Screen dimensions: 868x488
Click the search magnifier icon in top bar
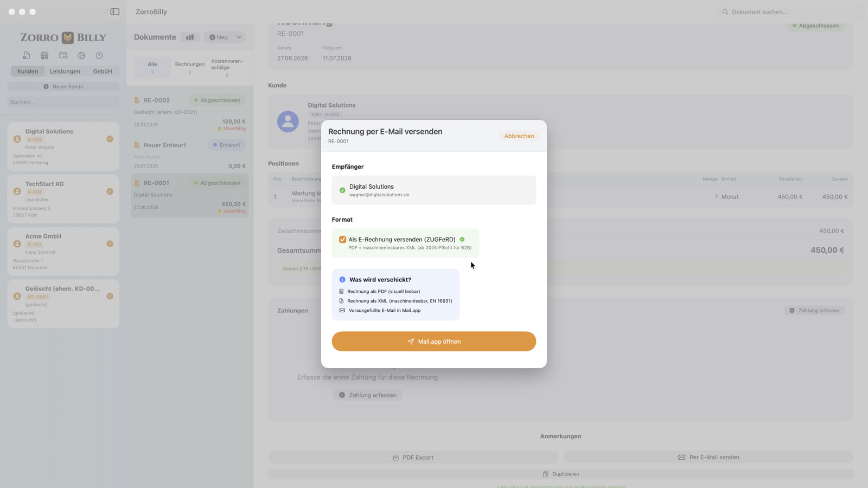(725, 12)
